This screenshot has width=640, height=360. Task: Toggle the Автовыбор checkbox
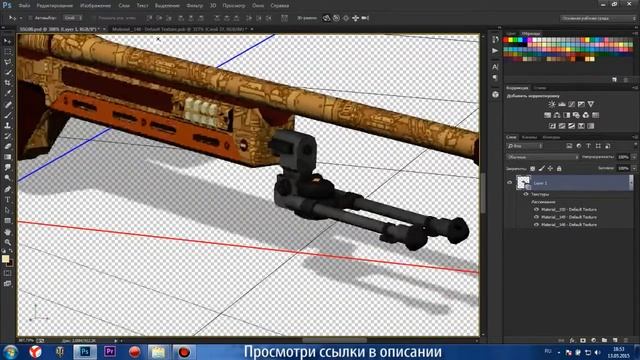pos(30,18)
